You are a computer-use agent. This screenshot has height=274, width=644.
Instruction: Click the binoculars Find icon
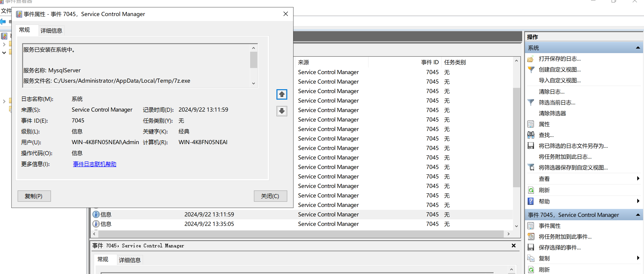point(531,135)
